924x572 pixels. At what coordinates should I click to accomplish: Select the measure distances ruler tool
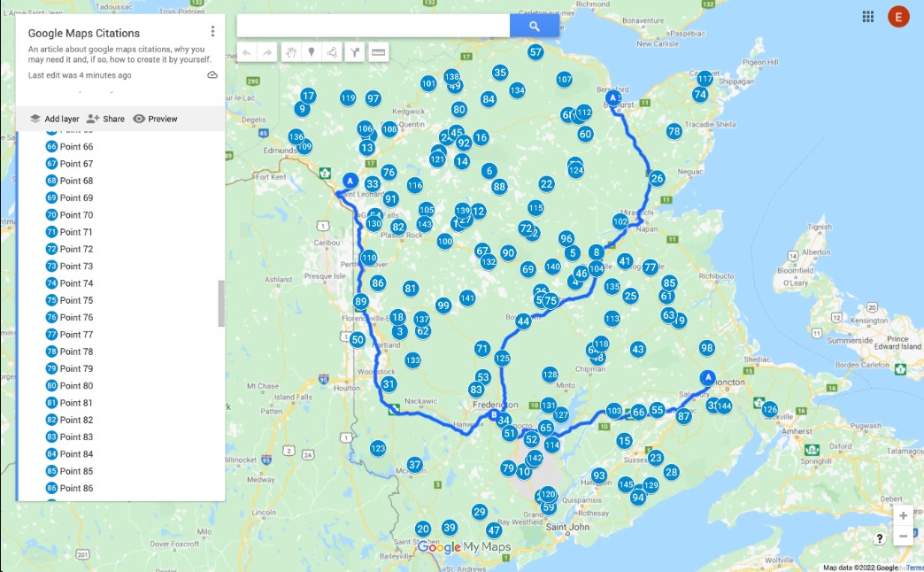pyautogui.click(x=378, y=52)
